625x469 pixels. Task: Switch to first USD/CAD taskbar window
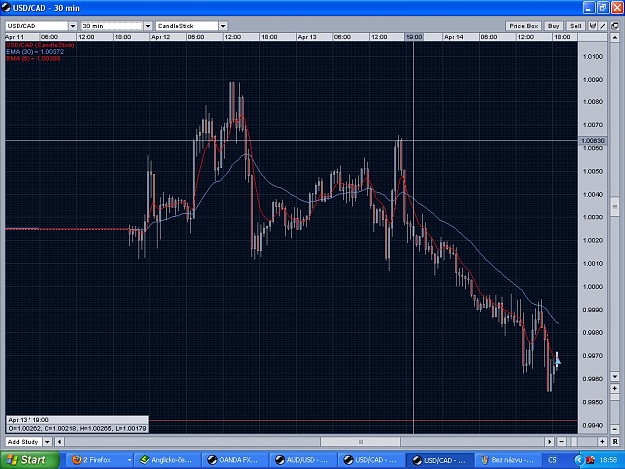click(x=371, y=460)
